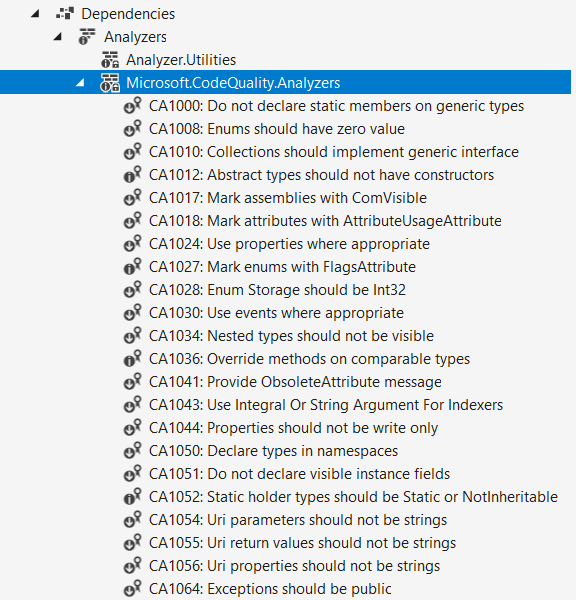
Task: Click the Analyzer.Utilities assembly icon
Action: click(110, 60)
